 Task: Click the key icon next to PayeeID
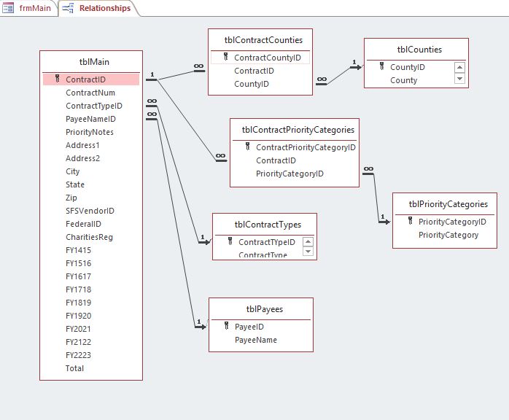[227, 326]
